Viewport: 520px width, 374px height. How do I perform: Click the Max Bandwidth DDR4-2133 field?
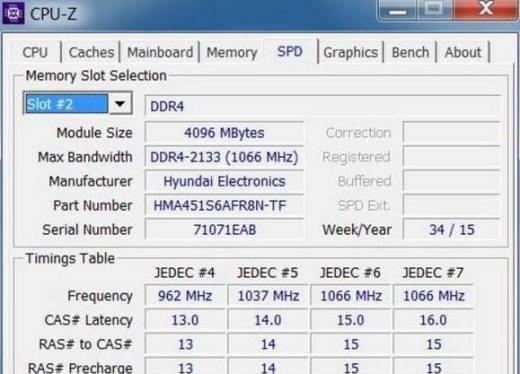pyautogui.click(x=224, y=157)
